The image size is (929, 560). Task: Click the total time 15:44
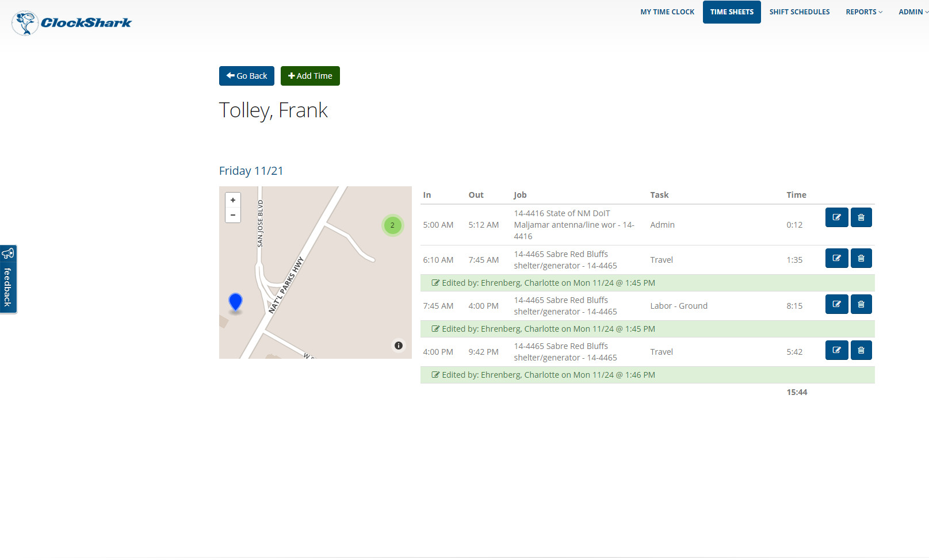[797, 392]
